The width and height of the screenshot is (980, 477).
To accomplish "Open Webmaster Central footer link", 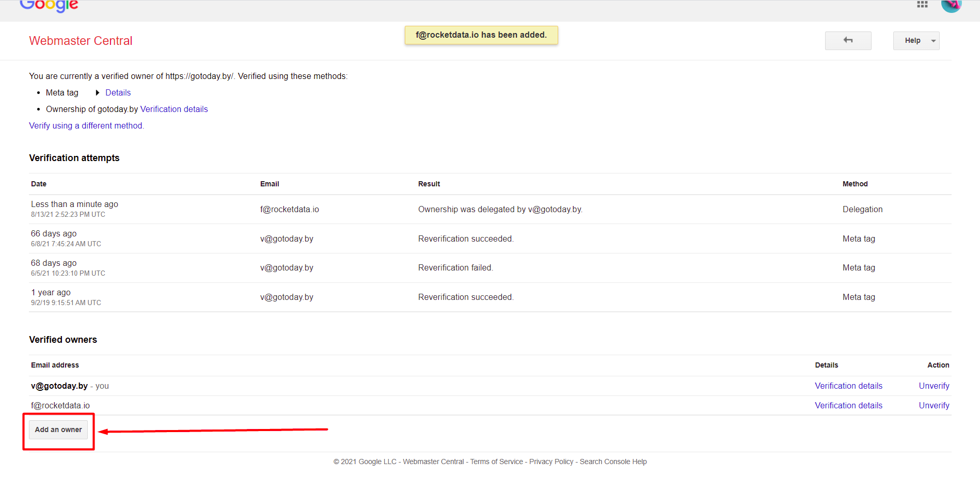I will 433,462.
